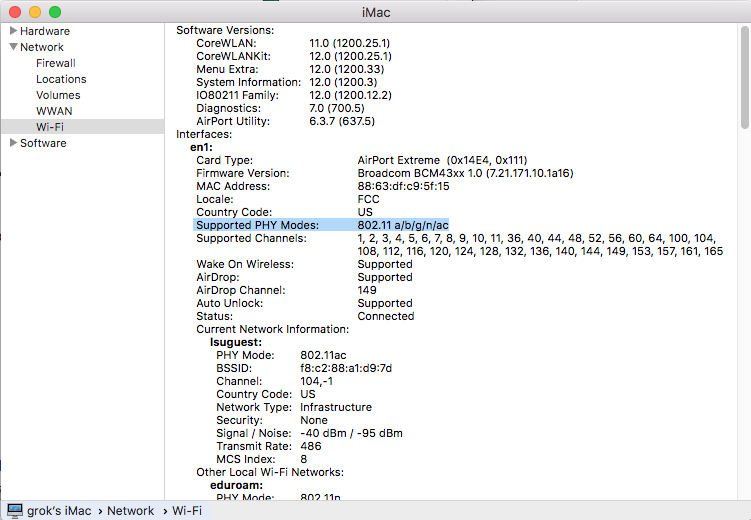Viewport: 751px width, 520px height.
Task: Click Menu Extra version 12.0 (1200.33)
Action: [x=347, y=69]
